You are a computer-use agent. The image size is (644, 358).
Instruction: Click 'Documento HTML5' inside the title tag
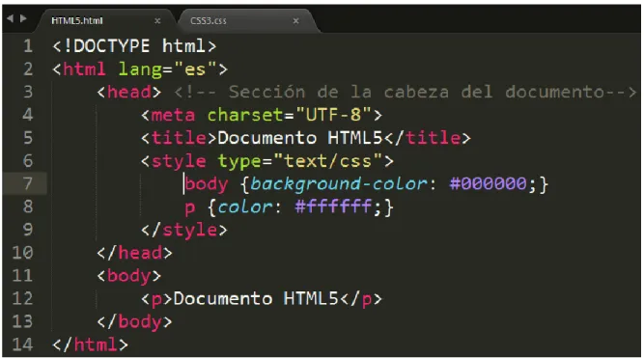300,138
